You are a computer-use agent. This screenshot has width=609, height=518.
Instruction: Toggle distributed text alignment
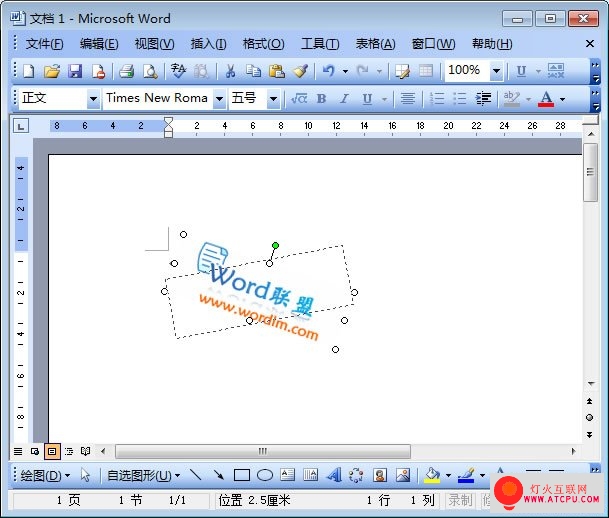click(407, 99)
